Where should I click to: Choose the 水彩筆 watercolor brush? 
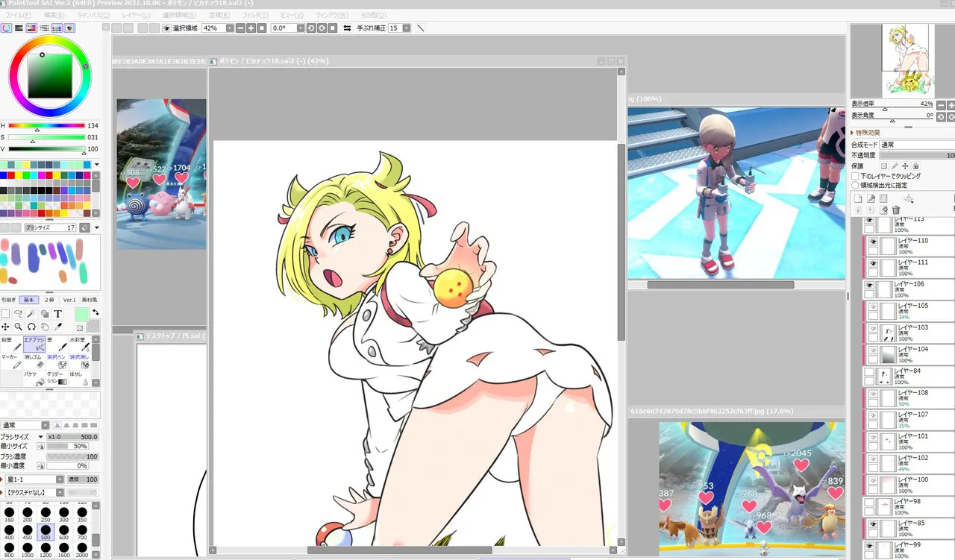80,345
